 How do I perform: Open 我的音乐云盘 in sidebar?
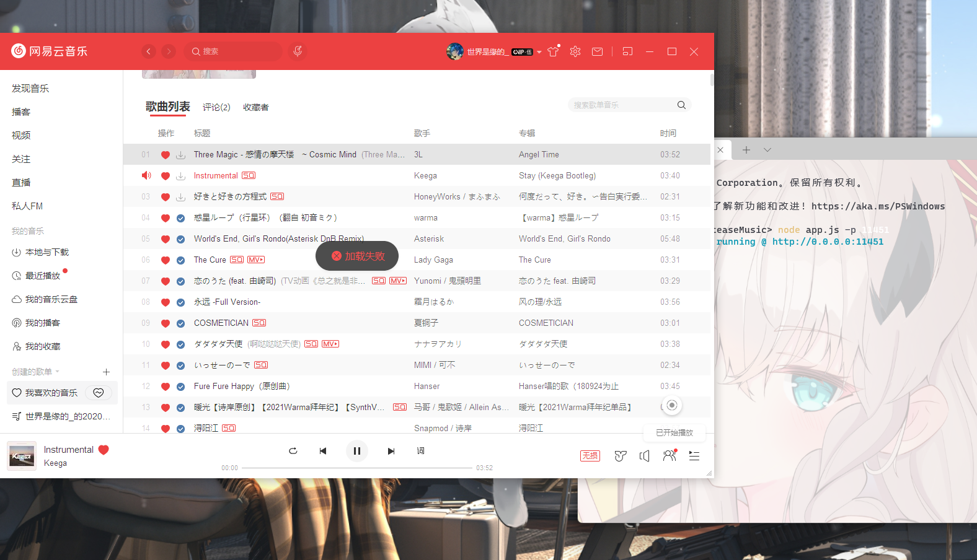[x=45, y=299]
